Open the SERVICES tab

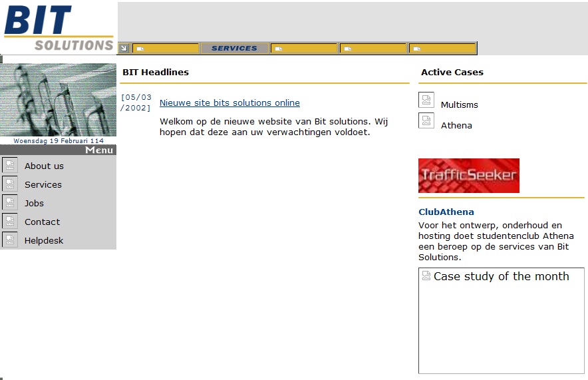click(234, 49)
